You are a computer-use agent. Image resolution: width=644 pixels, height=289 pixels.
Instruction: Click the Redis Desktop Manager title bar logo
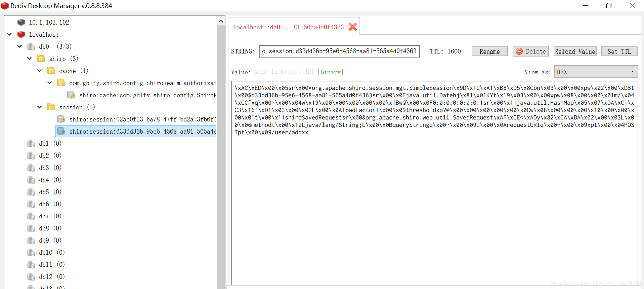pyautogui.click(x=5, y=6)
